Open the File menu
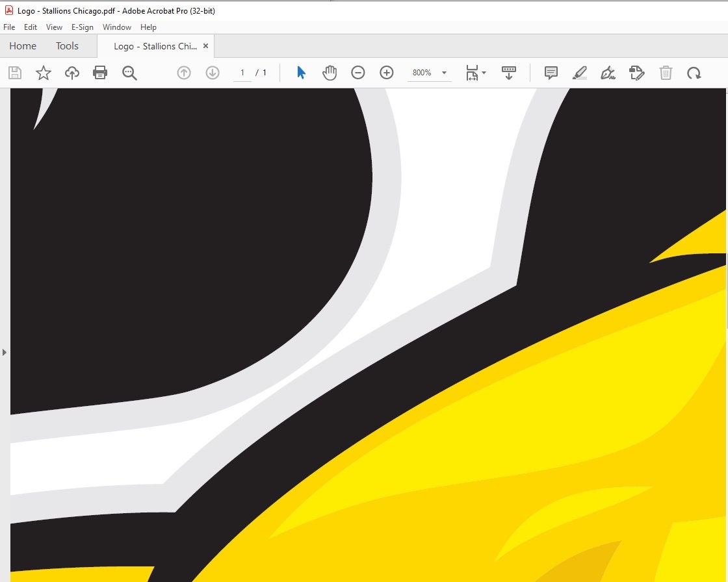The height and width of the screenshot is (582, 728). (9, 27)
